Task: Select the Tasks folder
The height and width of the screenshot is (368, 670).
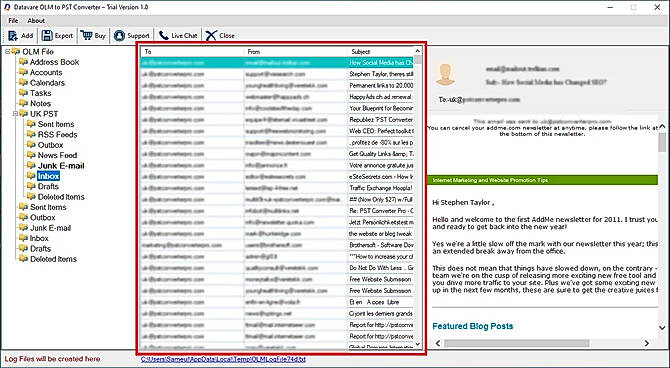Action: click(x=41, y=93)
